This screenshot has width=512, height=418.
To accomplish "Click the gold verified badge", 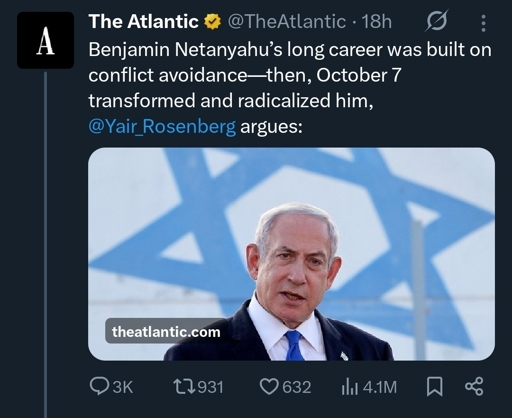I will (x=212, y=22).
